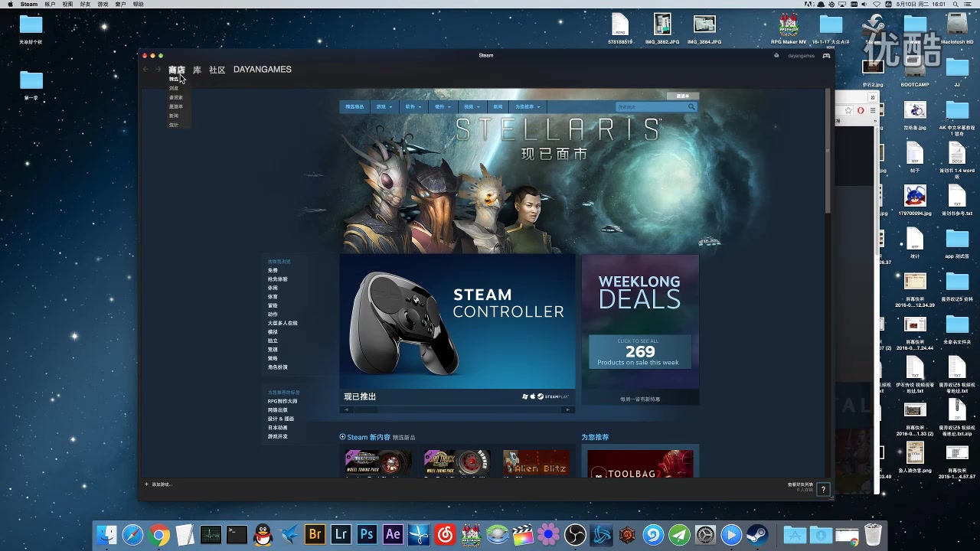Select RPG制作大师 recommended tag
The width and height of the screenshot is (980, 551).
click(x=283, y=401)
